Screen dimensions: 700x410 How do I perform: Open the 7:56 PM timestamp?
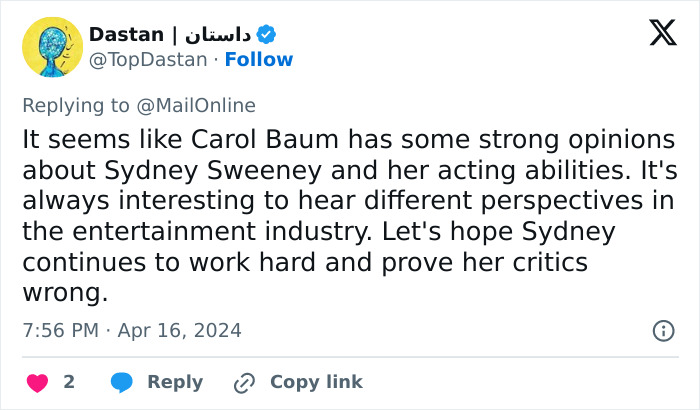click(x=59, y=330)
